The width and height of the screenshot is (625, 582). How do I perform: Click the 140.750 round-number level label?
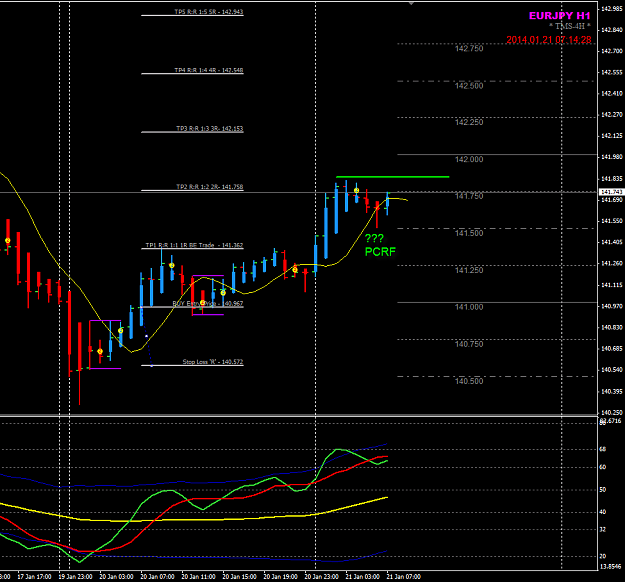point(469,344)
